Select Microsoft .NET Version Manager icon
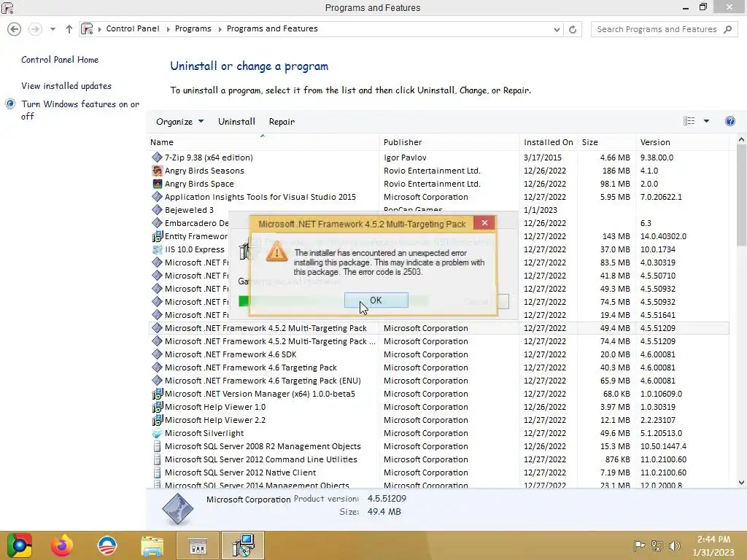Screen dimensions: 747x560 tap(158, 394)
